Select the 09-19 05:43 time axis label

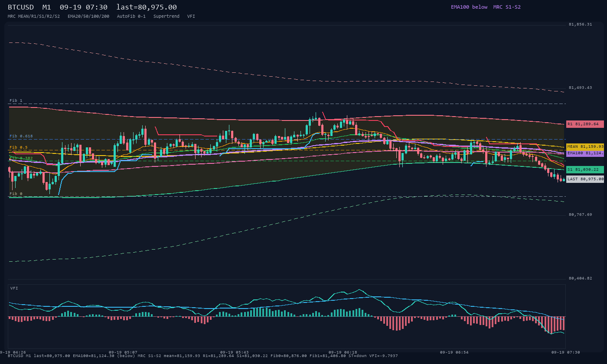tap(235, 352)
